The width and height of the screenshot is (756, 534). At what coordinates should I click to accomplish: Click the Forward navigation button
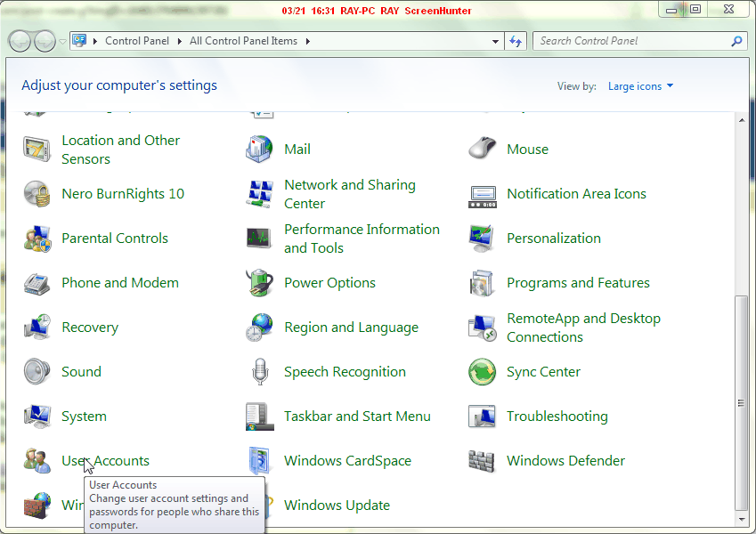pyautogui.click(x=45, y=42)
